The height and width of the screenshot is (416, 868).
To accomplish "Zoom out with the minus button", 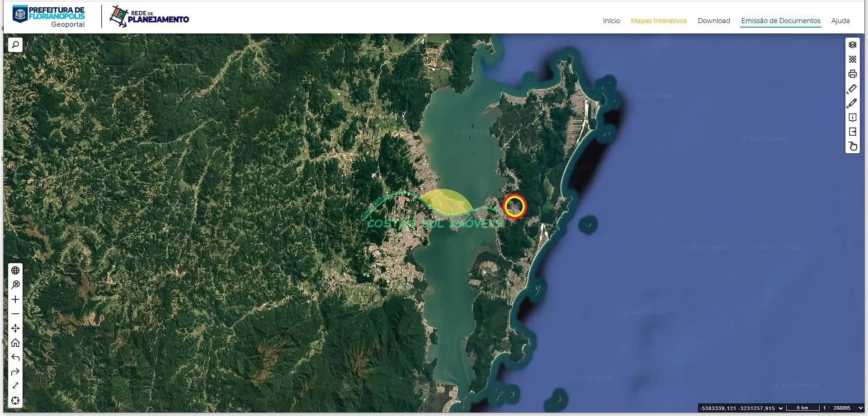I will point(15,314).
